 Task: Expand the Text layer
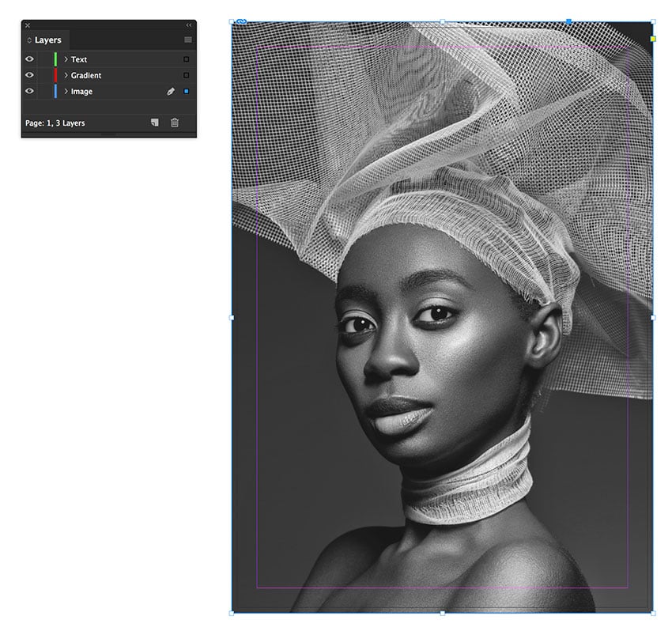[66, 59]
